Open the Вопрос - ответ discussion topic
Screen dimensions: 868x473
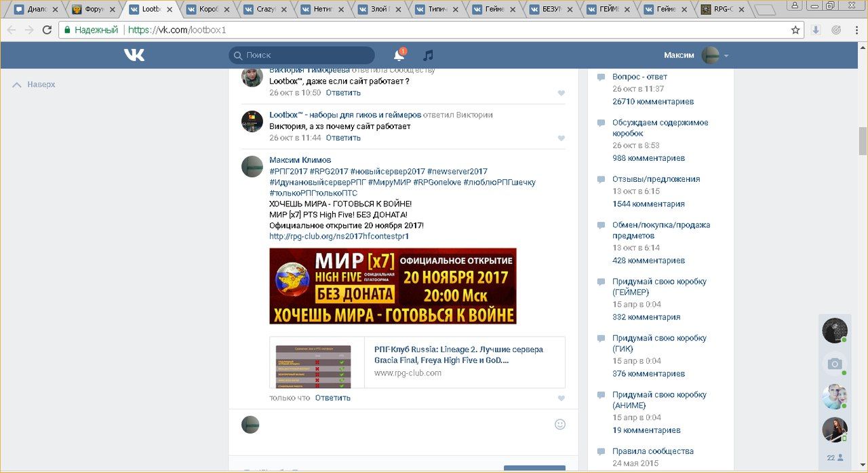coord(639,77)
